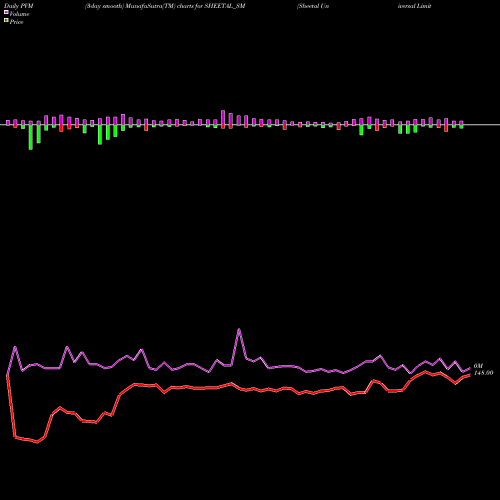The width and height of the screenshot is (500, 500).
Task: Click the lowest point of red price line
Action: tap(37, 442)
